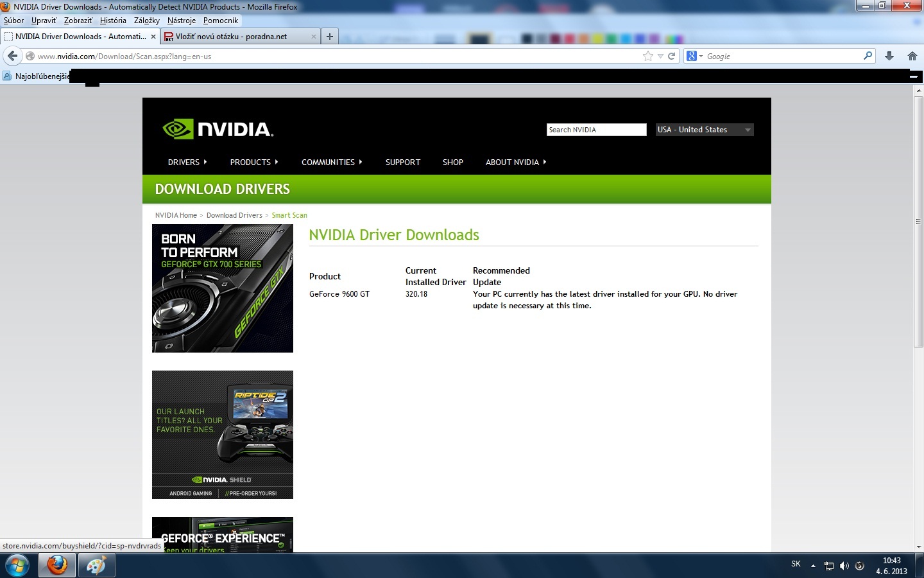Follow the NVIDIA Home breadcrumb link
The width and height of the screenshot is (924, 578).
176,215
